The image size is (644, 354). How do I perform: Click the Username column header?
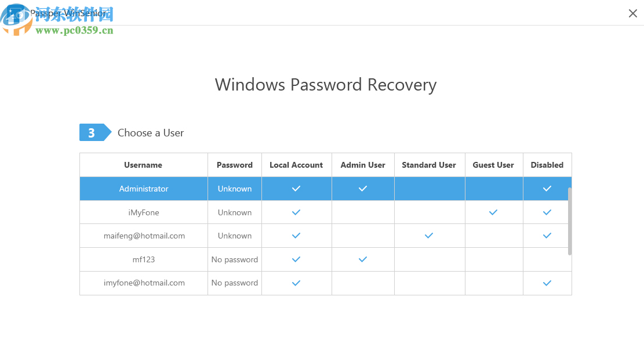tap(143, 165)
